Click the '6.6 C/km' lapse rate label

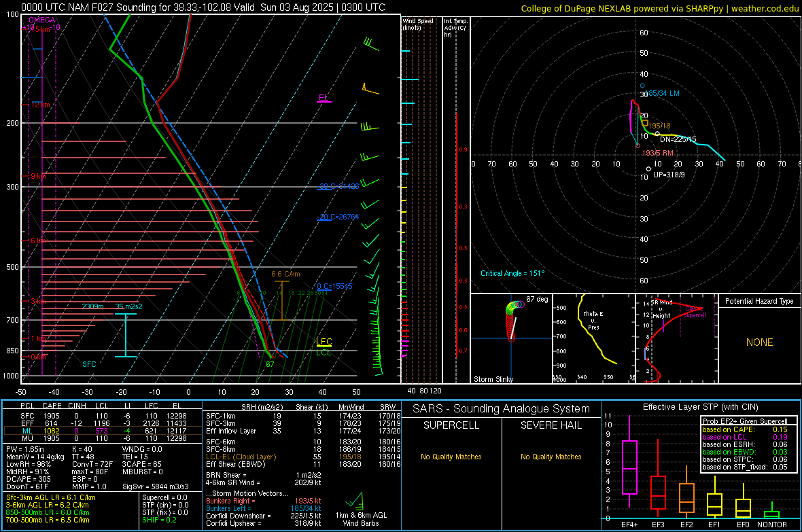(285, 274)
